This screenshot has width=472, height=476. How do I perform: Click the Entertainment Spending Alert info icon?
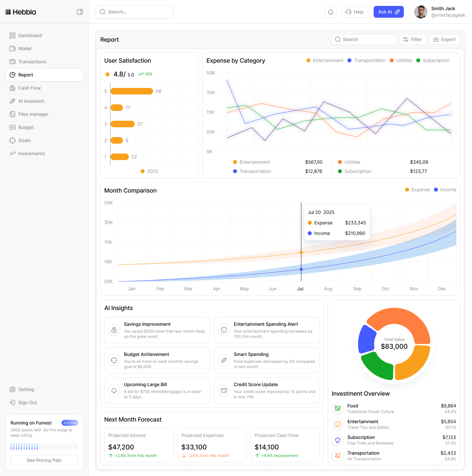(x=224, y=330)
